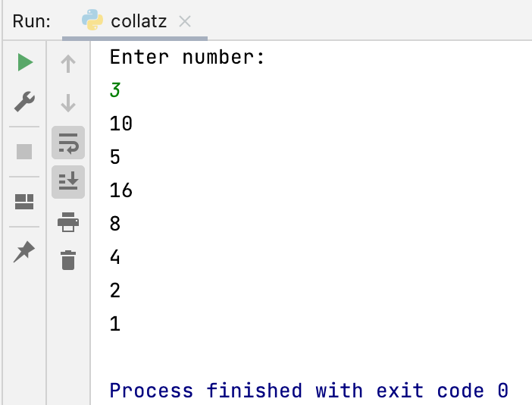This screenshot has height=405, width=532.
Task: Toggle scroll to end of console
Action: tap(68, 182)
